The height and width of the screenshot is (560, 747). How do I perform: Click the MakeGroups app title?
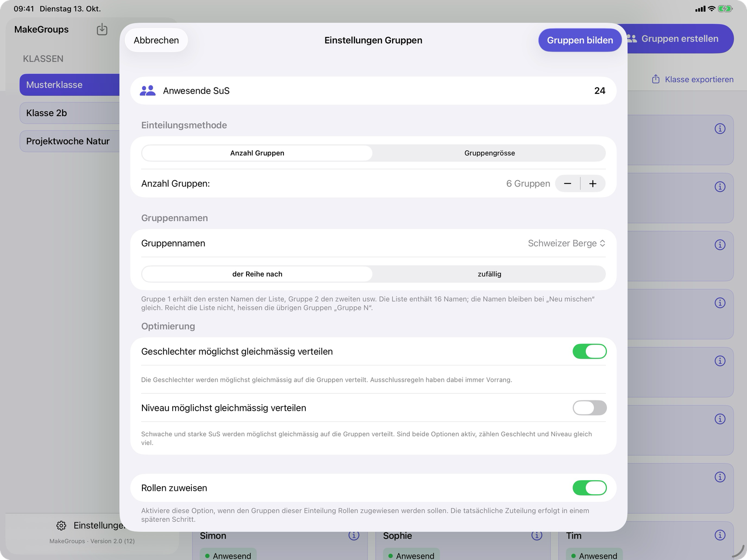point(42,29)
